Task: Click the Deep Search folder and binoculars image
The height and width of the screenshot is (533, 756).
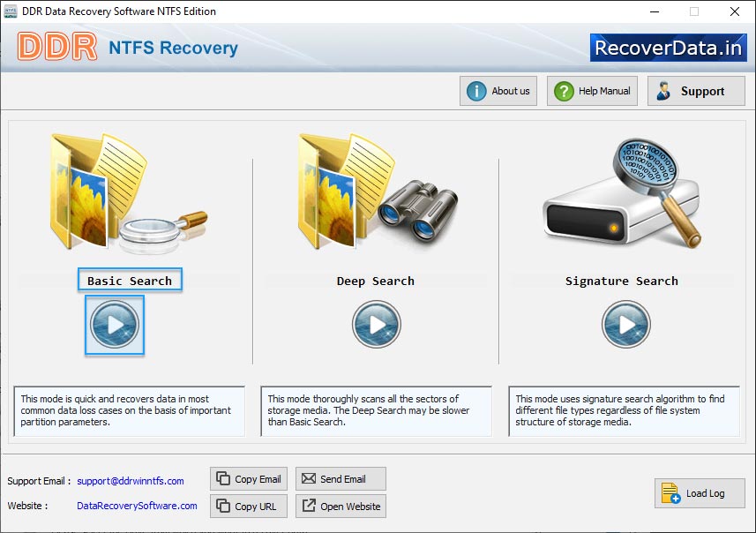Action: [378, 191]
